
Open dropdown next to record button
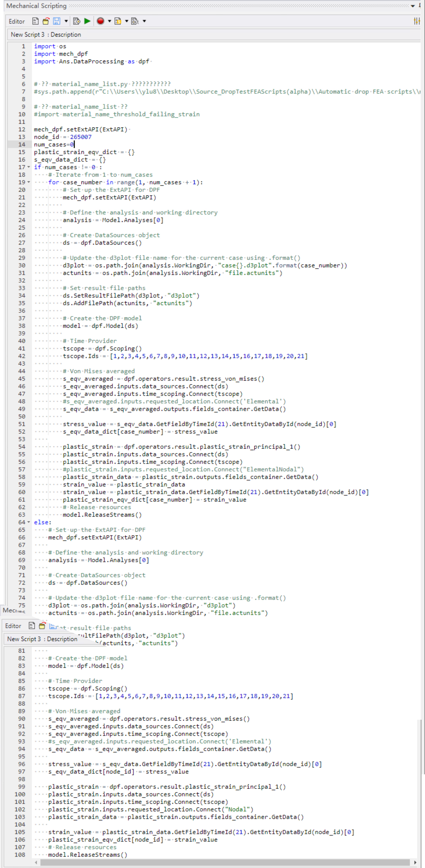click(x=109, y=21)
